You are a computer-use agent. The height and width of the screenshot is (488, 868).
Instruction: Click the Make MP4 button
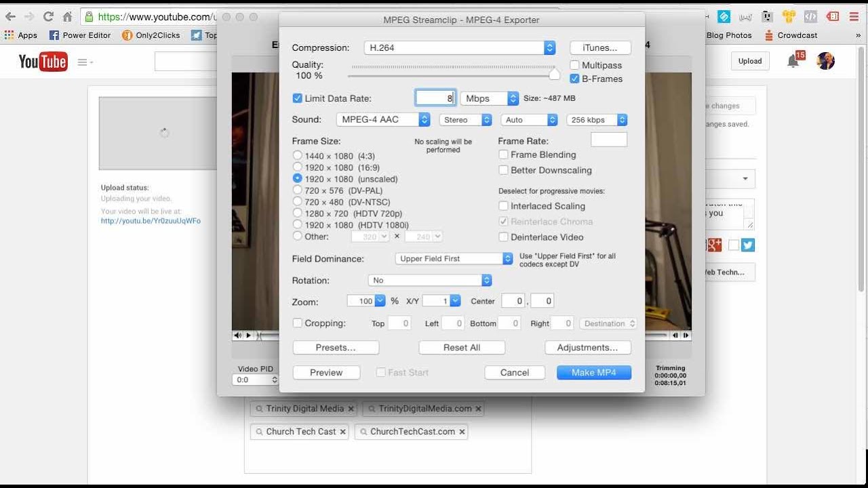pos(594,373)
